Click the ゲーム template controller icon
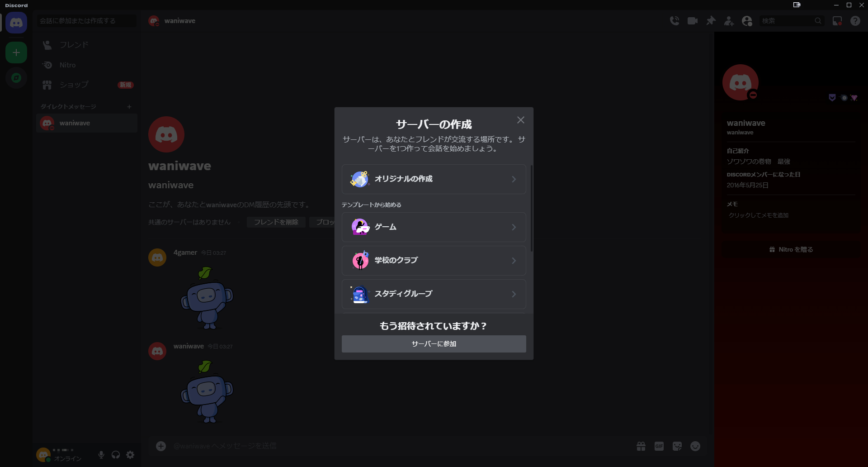Image resolution: width=868 pixels, height=467 pixels. (x=360, y=227)
